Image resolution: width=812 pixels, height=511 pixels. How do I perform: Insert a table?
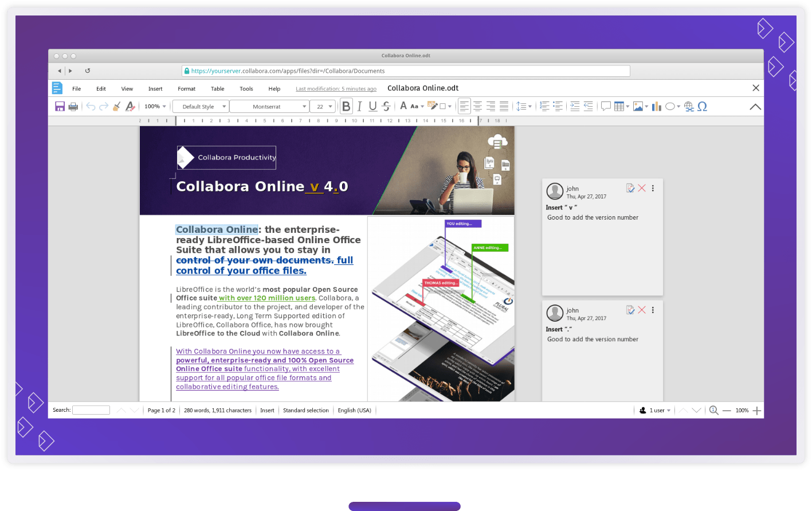619,106
